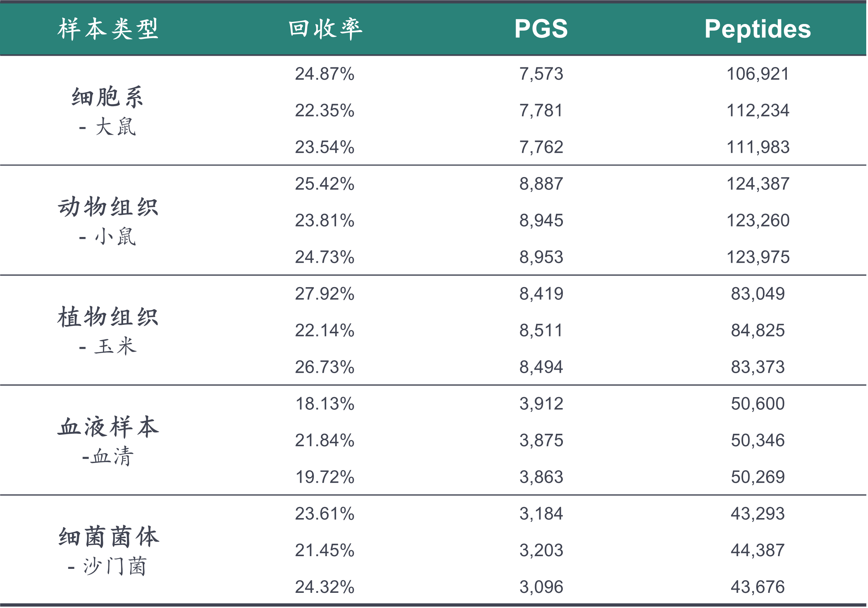Click the Peptides value 84,825
The height and width of the screenshot is (608, 868).
[758, 330]
